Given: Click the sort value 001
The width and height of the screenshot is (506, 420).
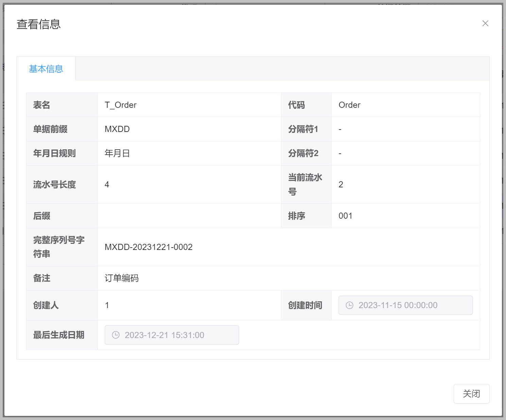Looking at the screenshot, I should click(345, 216).
